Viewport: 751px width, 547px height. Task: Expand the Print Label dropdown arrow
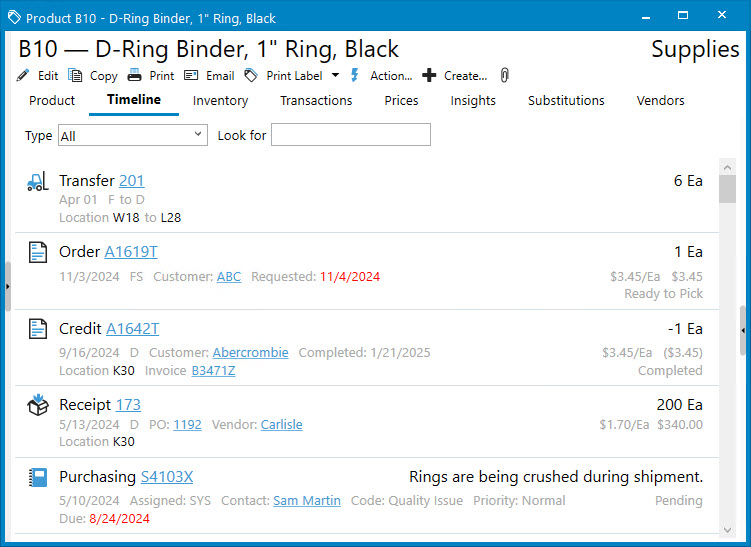click(x=335, y=75)
